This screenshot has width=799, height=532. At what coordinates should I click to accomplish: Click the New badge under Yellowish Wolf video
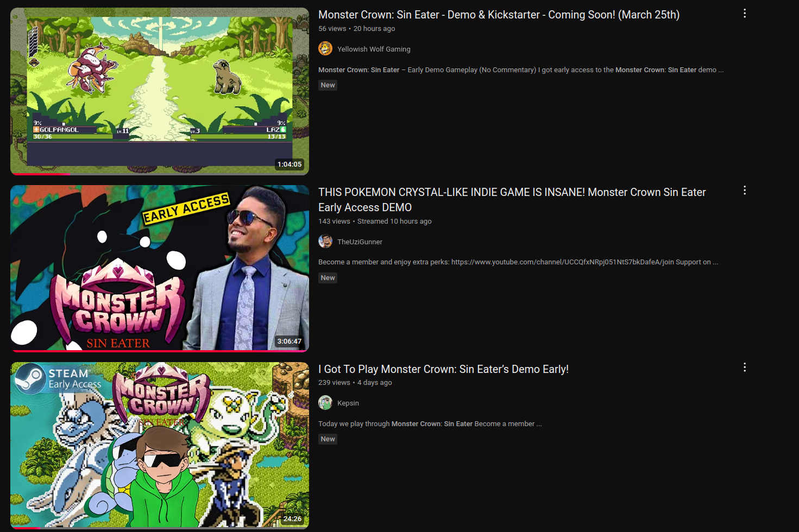pos(328,85)
